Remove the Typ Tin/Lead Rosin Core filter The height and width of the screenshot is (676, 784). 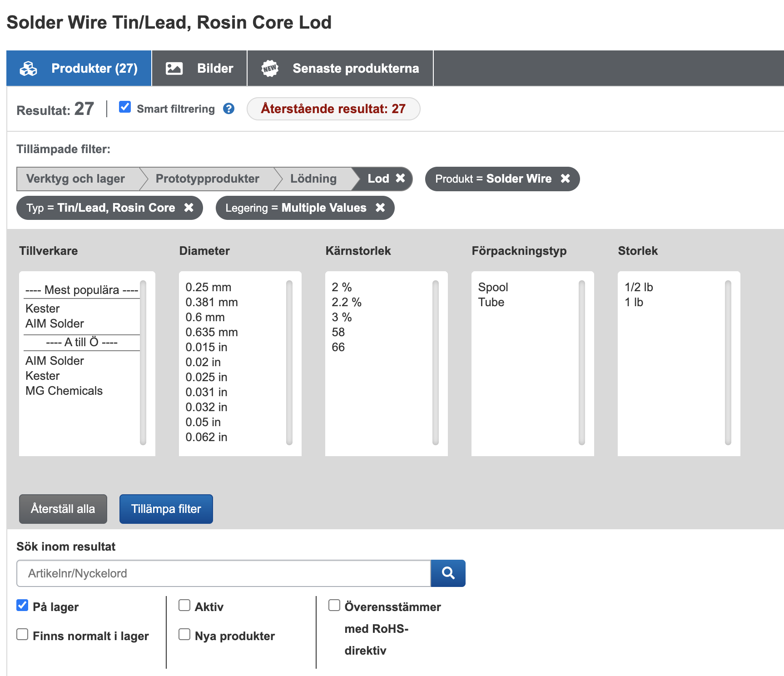click(x=189, y=208)
